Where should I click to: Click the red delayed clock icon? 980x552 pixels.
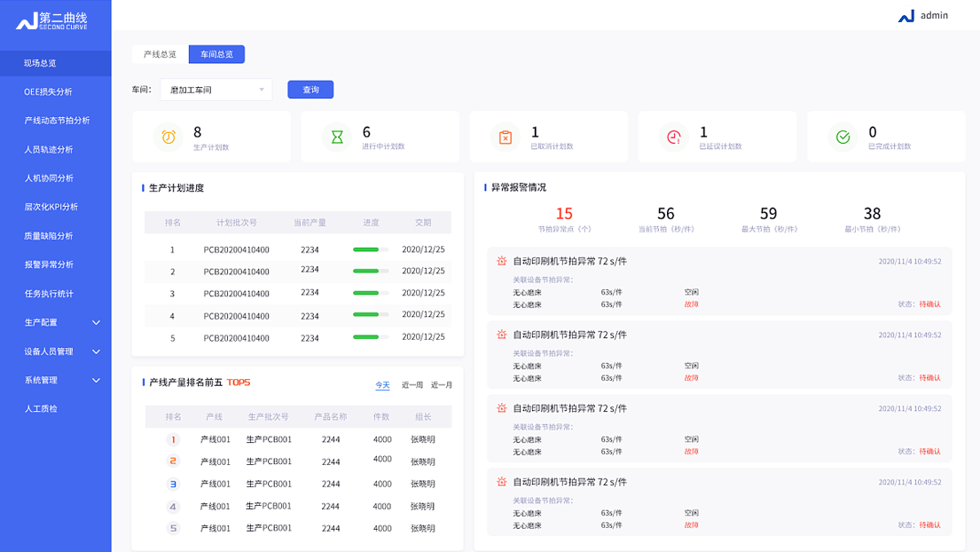[x=674, y=137]
